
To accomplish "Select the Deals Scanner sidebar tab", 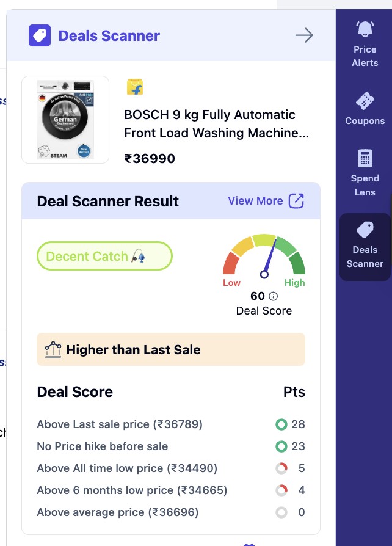I will click(365, 247).
